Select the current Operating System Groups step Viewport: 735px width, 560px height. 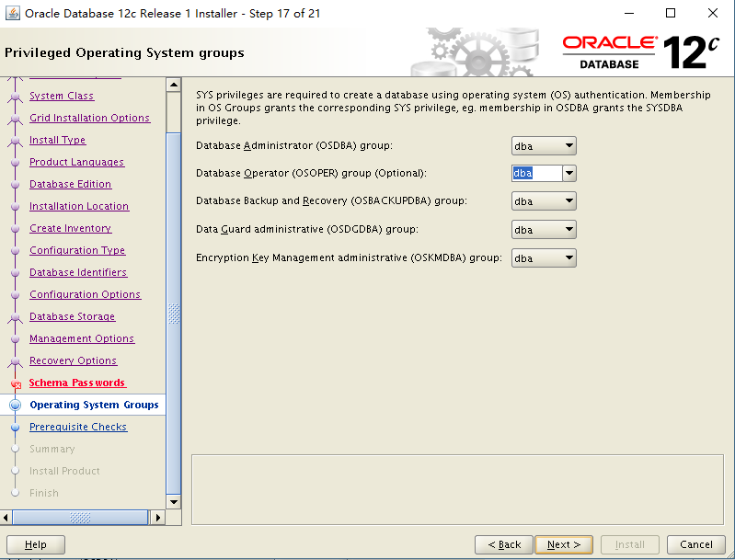(94, 405)
